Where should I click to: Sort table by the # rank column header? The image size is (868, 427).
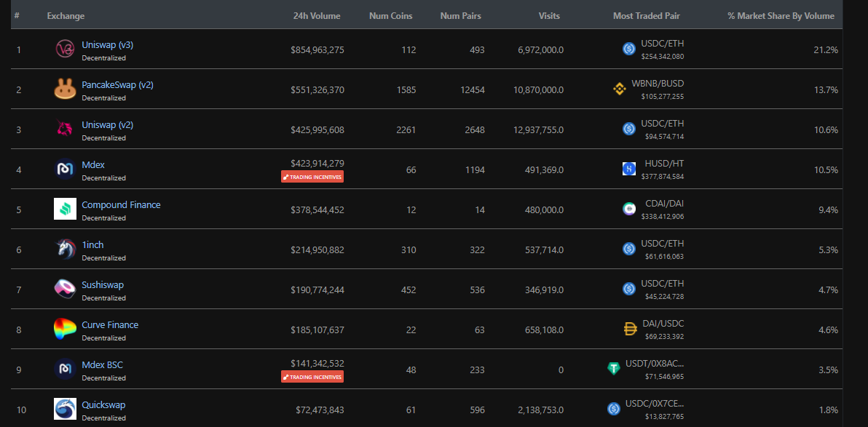click(x=17, y=15)
